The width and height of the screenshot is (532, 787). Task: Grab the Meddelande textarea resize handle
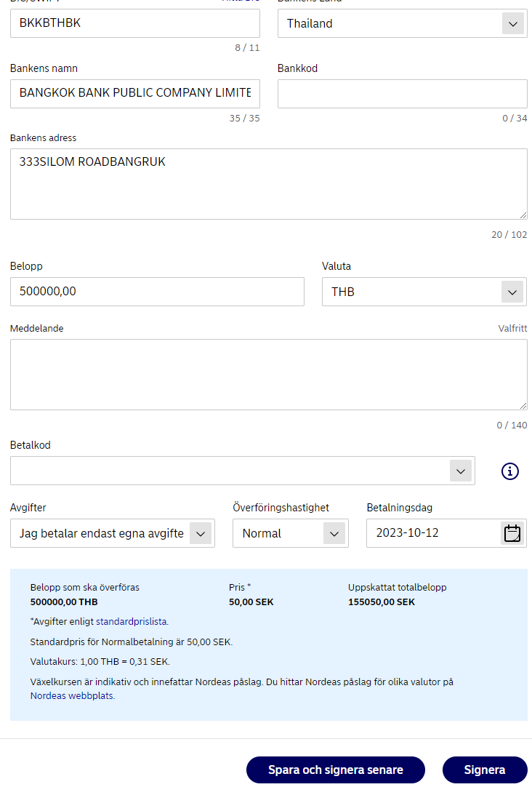point(523,406)
